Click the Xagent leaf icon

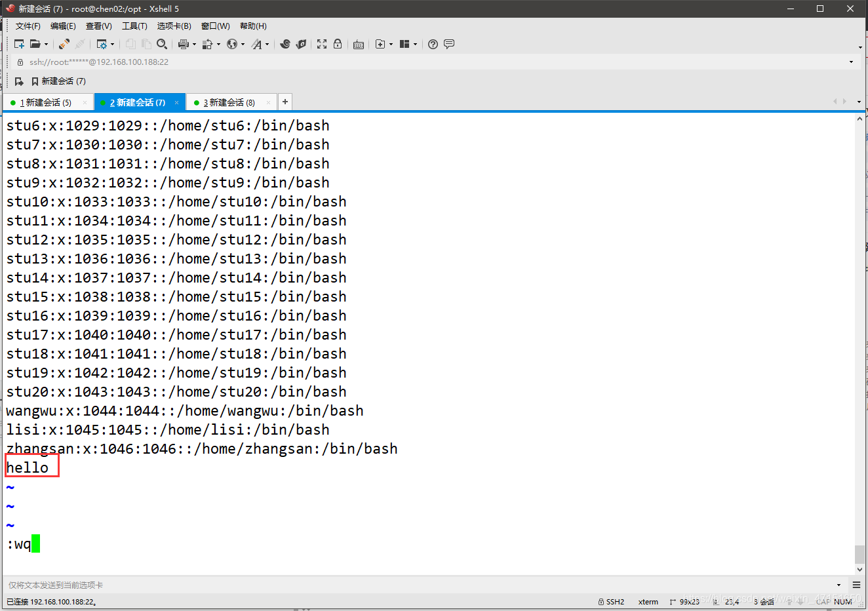(301, 44)
